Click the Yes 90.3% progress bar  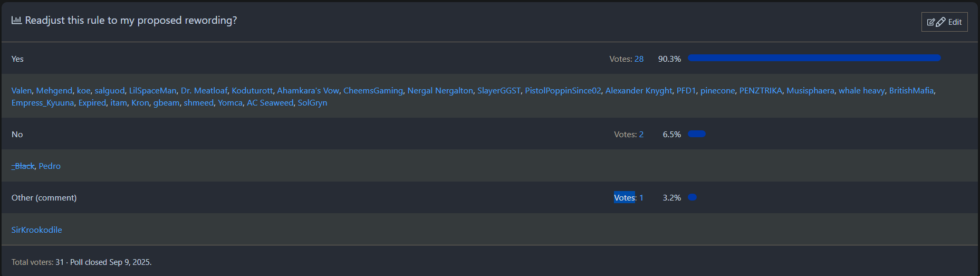pos(814,58)
